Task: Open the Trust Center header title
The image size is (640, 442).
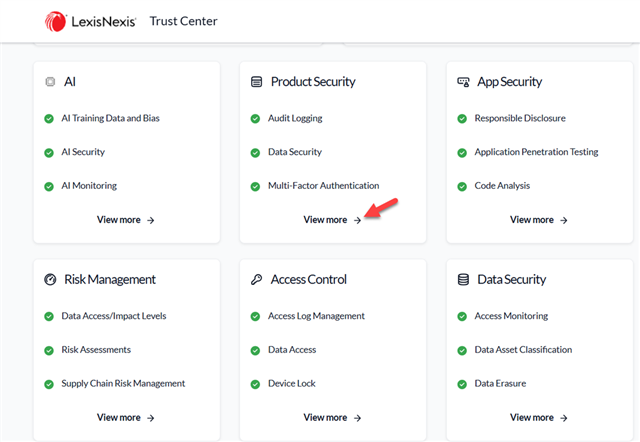Action: (x=183, y=21)
